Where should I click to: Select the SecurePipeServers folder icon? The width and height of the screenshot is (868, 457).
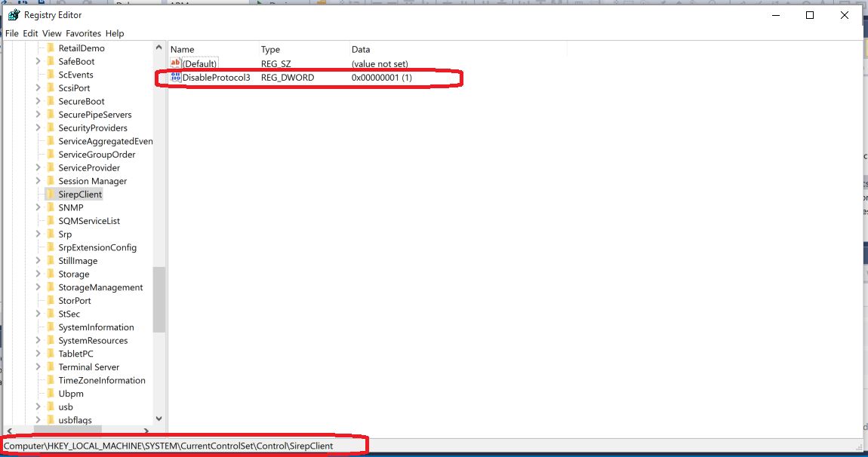51,115
